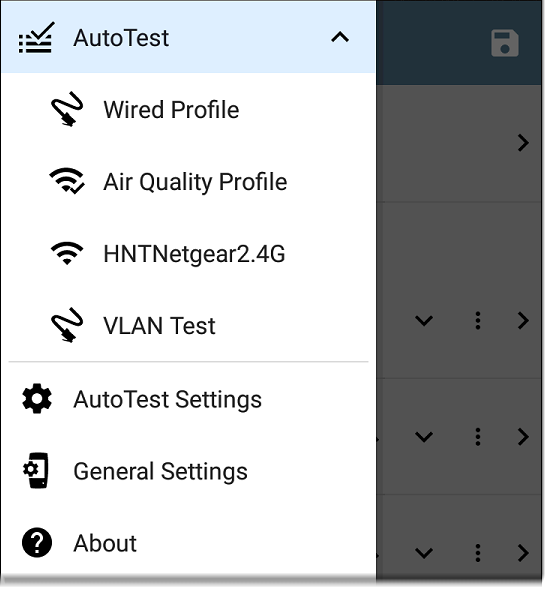This screenshot has width=548, height=589.
Task: Click the Air Quality Profile Wi-Fi icon
Action: tap(67, 181)
